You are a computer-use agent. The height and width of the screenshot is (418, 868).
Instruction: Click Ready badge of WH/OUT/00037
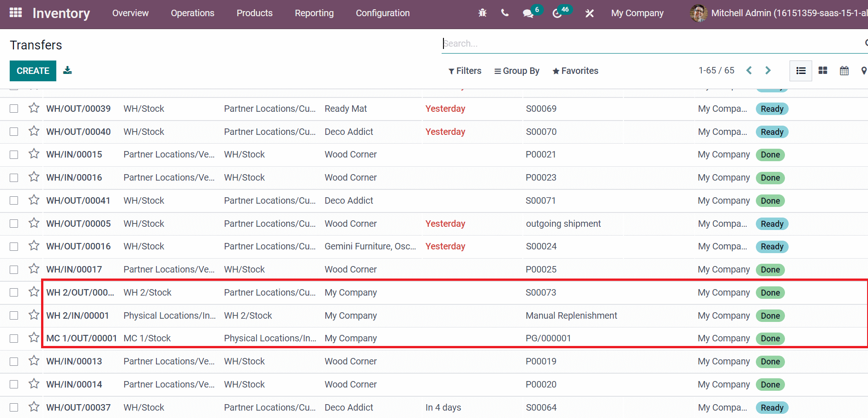pyautogui.click(x=772, y=407)
